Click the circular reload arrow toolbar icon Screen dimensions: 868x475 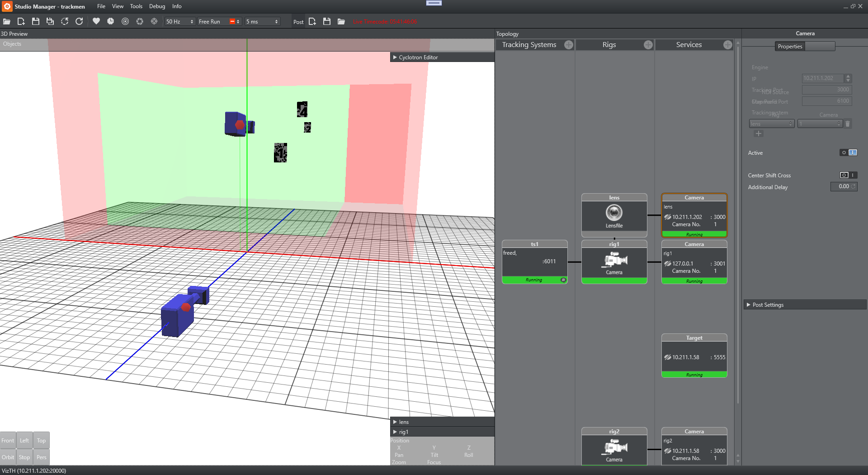(79, 21)
